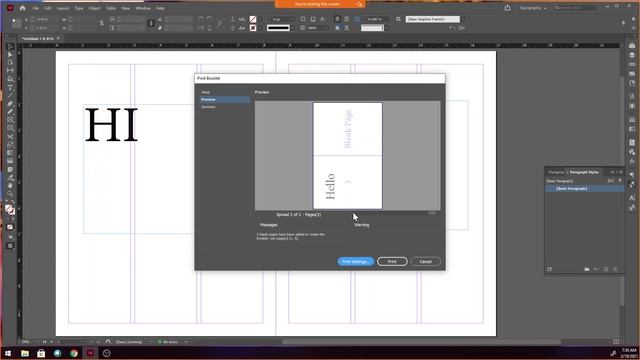Select the Rectangle Frame tool
This screenshot has height=360, width=640.
pyautogui.click(x=10, y=120)
